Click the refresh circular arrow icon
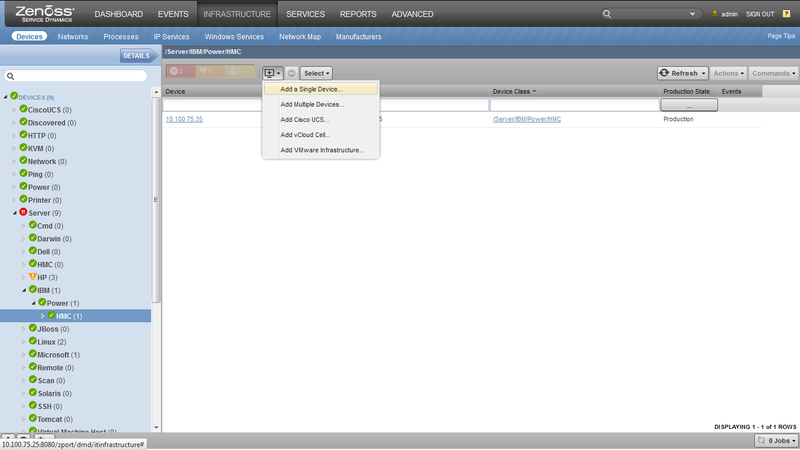This screenshot has height=450, width=800. [664, 73]
